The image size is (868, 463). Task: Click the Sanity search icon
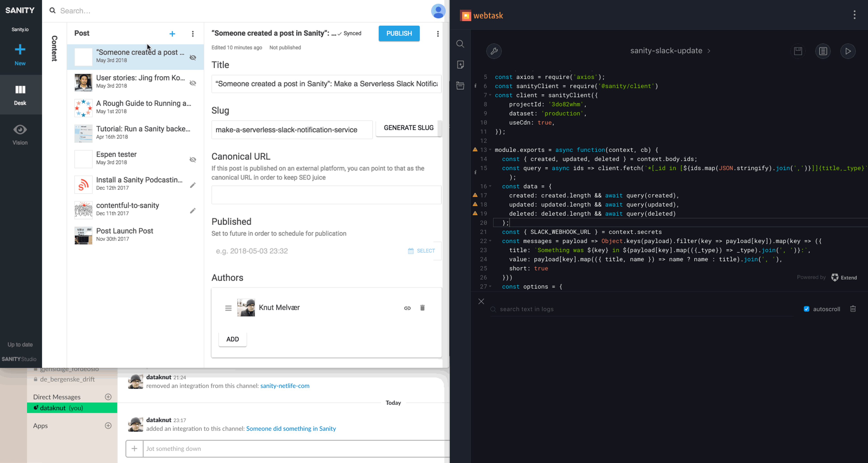(52, 10)
